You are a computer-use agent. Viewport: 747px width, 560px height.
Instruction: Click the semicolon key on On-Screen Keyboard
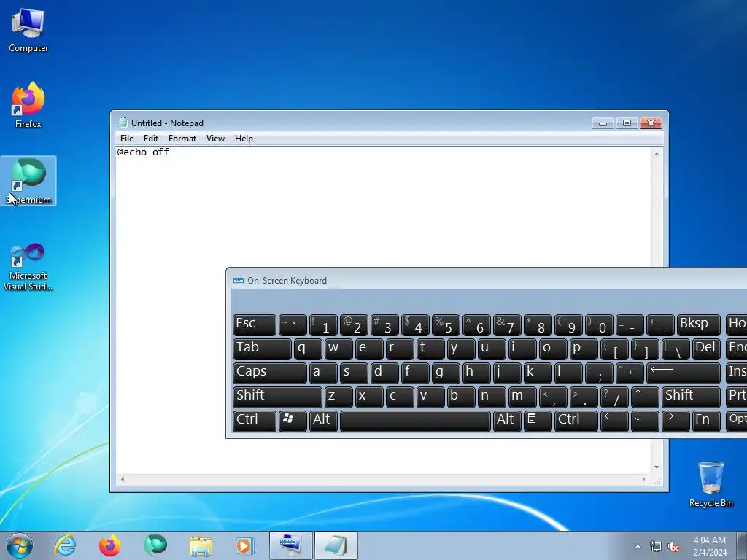[599, 373]
